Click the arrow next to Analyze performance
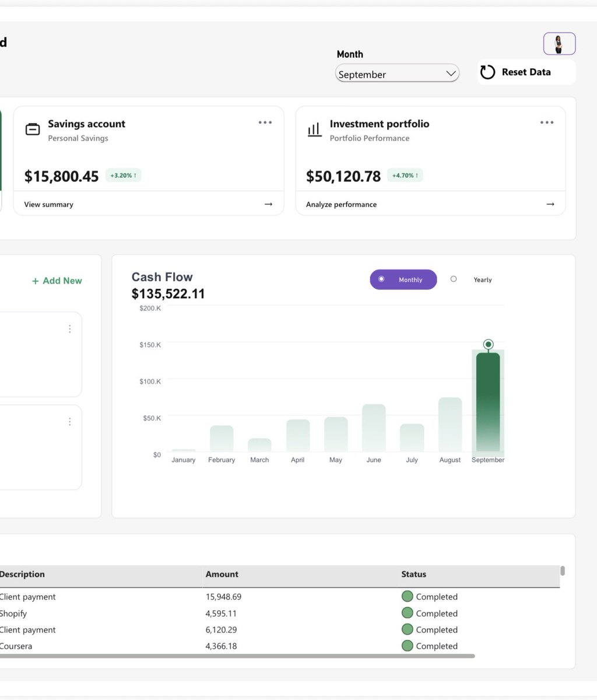 tap(550, 204)
